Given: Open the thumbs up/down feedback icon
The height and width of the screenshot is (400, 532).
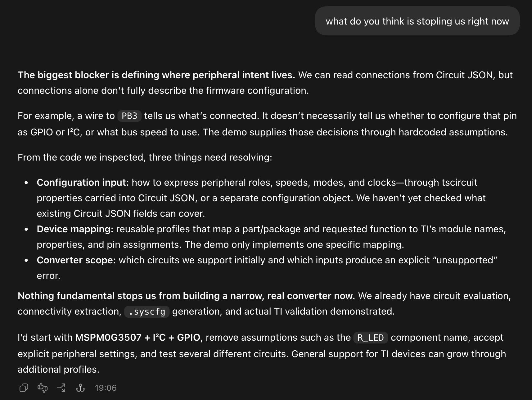Looking at the screenshot, I should pyautogui.click(x=43, y=388).
